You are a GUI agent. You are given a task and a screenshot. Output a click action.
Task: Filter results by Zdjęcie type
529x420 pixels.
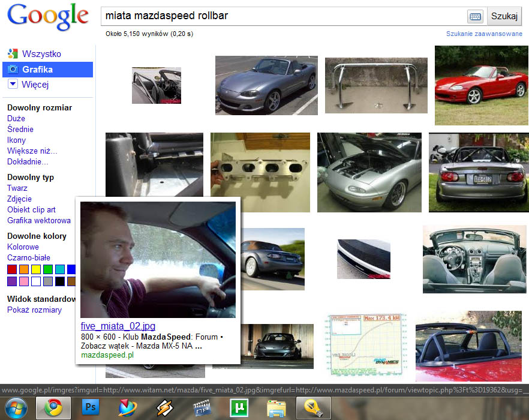[x=19, y=199]
